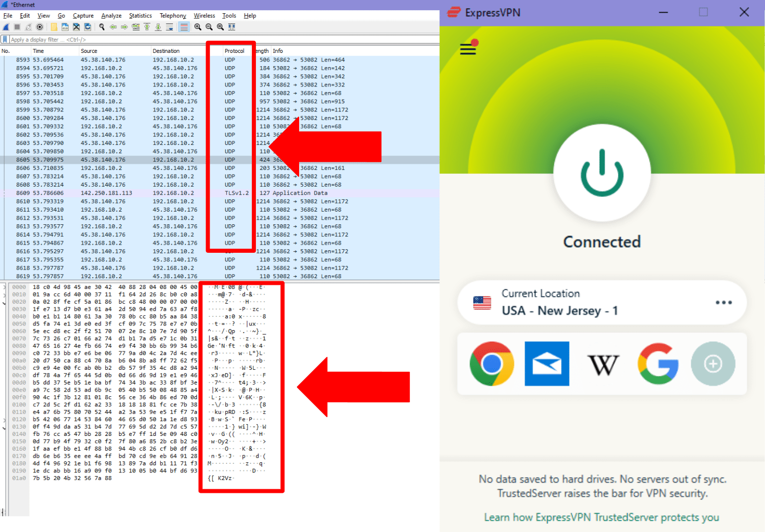Screen dimensions: 765x532
Task: Sort packets by the Source column
Action: [x=115, y=51]
